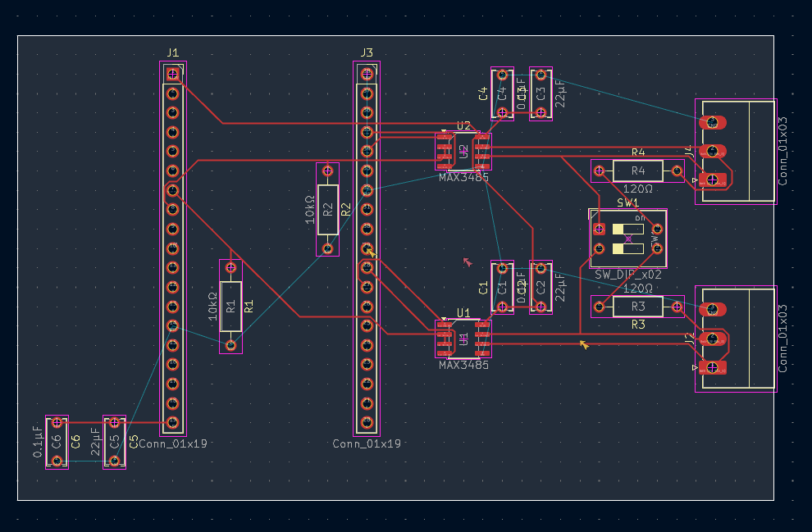Click the top pad of resistor R2

pos(327,171)
